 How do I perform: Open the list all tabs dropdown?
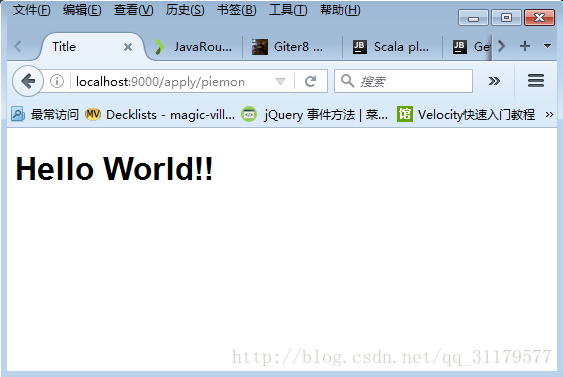tap(548, 46)
